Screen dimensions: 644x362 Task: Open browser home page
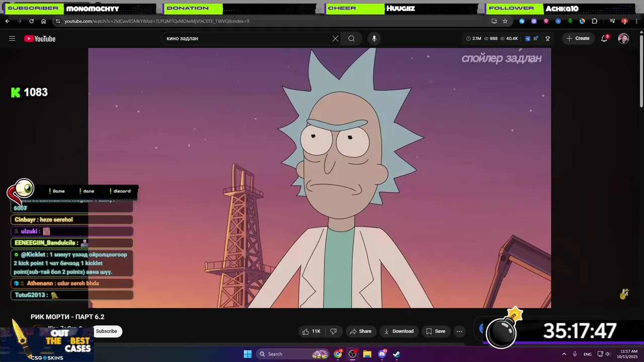point(43,21)
